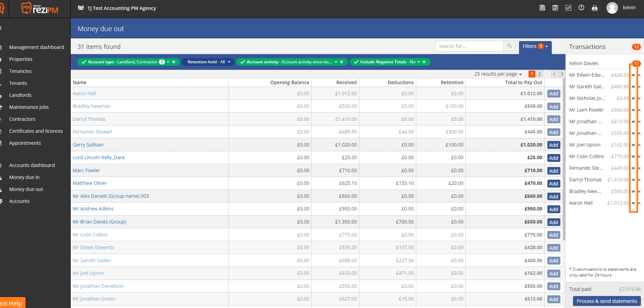The width and height of the screenshot is (644, 308).
Task: Click Add button for Gerry Sullivan
Action: 553,145
